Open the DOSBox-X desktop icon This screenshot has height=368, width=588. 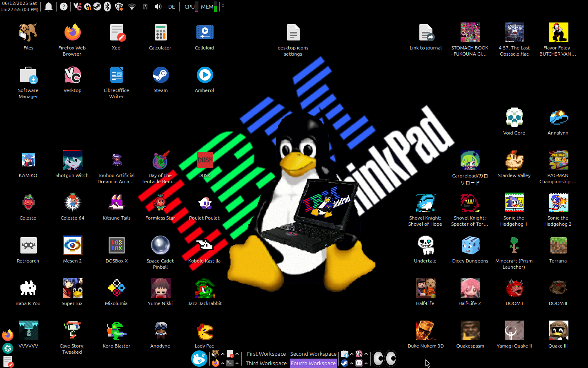tap(116, 246)
